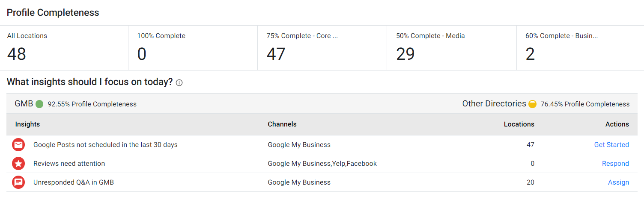
Task: Click the yellow Other Directories status circle
Action: point(533,104)
